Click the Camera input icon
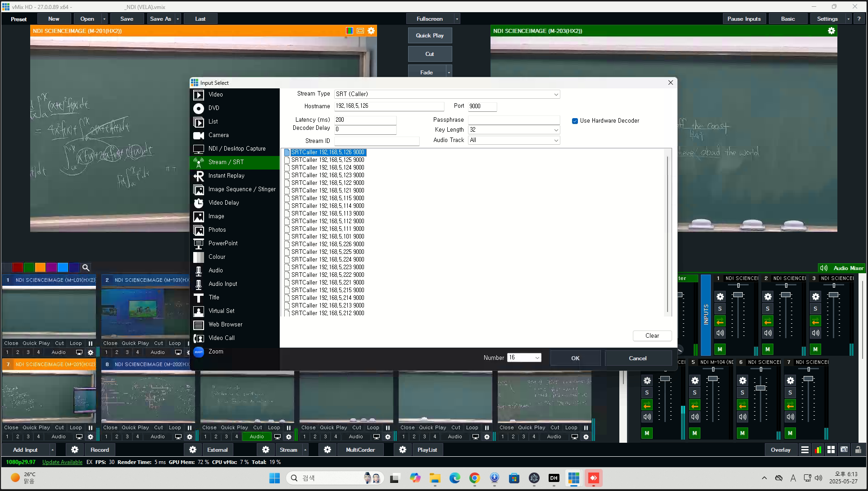 tap(199, 135)
